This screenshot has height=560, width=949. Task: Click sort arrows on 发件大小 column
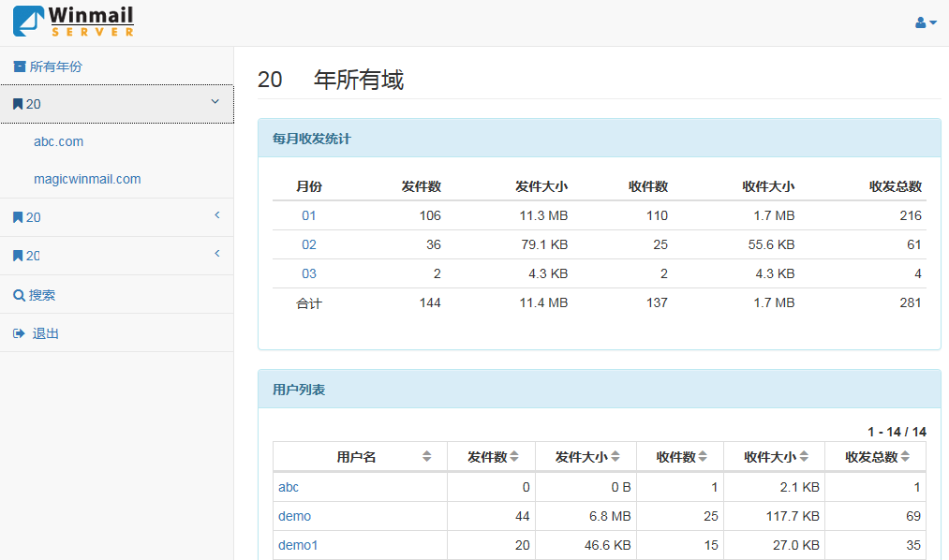point(616,457)
